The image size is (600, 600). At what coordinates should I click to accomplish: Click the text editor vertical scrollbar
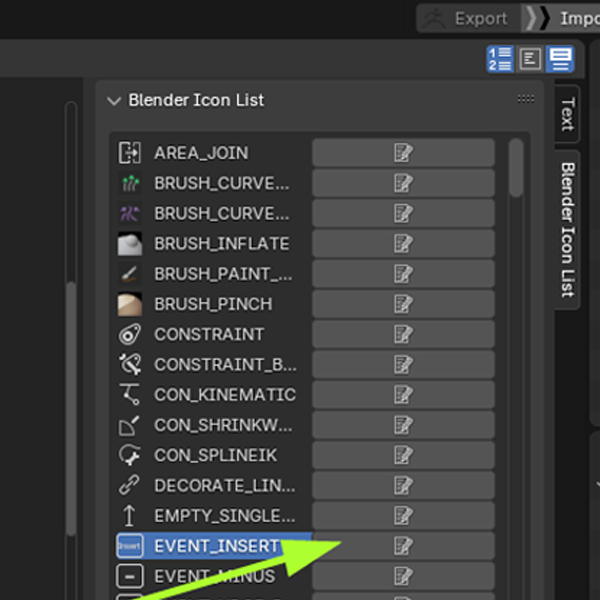tap(71, 409)
